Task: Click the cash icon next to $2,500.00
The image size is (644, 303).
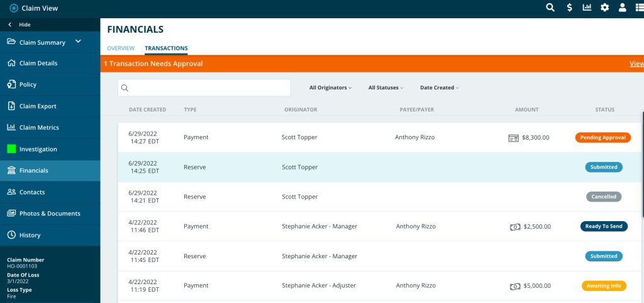Action: [x=515, y=227]
